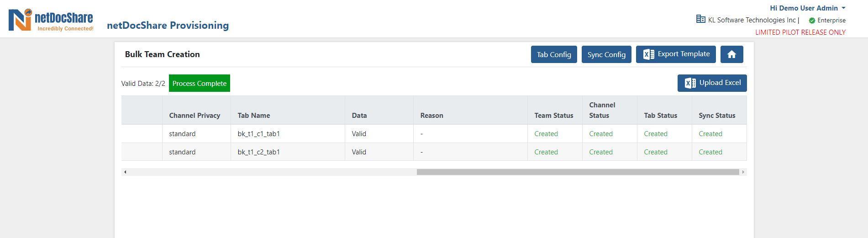This screenshot has width=868, height=238.
Task: Click the organization building icon
Action: tap(700, 19)
